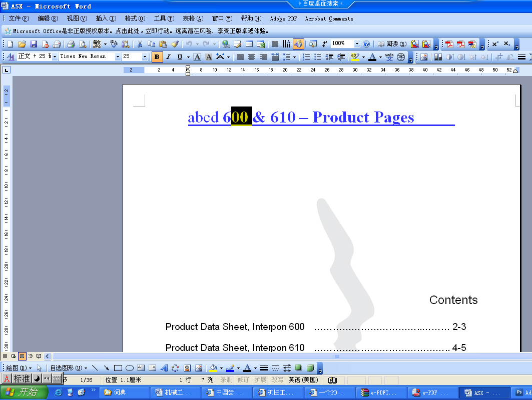Copy the selected text icon

151,44
